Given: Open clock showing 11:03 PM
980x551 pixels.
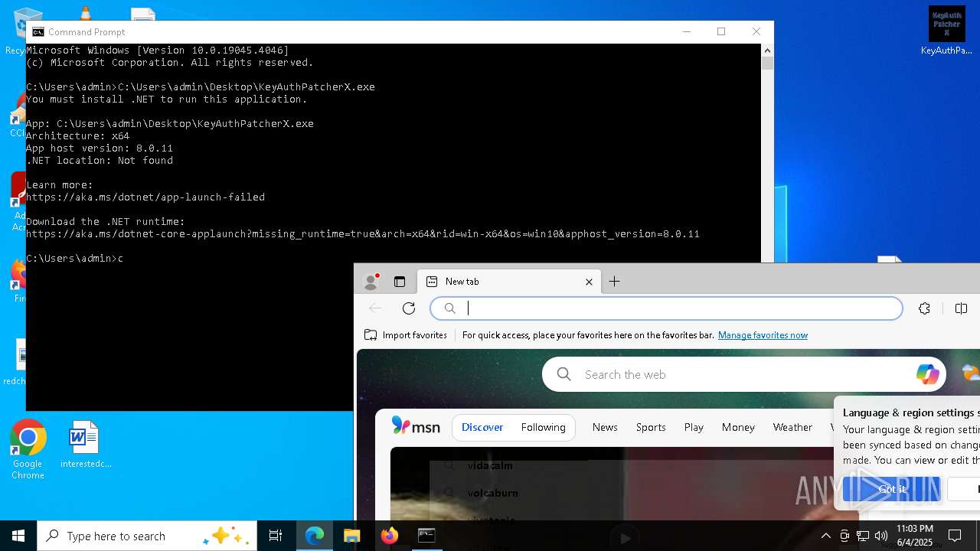Looking at the screenshot, I should (x=915, y=536).
